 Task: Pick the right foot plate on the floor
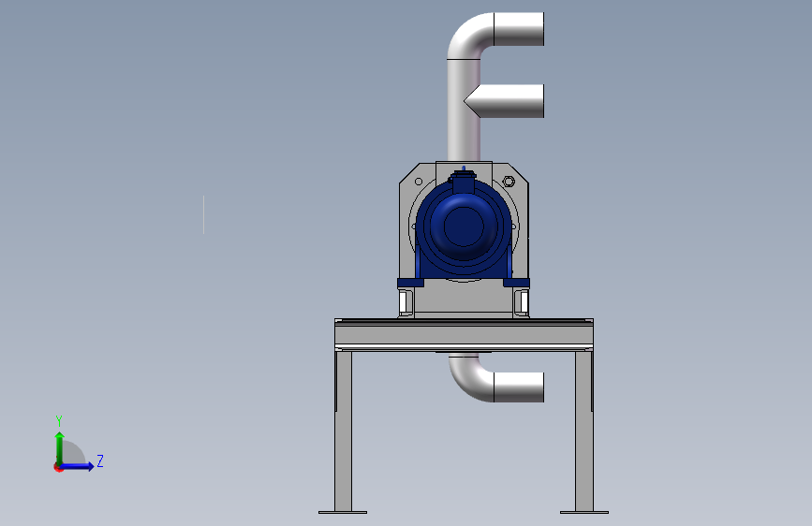[584, 513]
